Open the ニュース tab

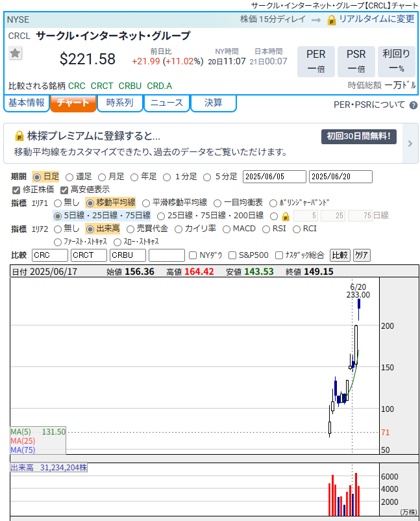[x=167, y=103]
